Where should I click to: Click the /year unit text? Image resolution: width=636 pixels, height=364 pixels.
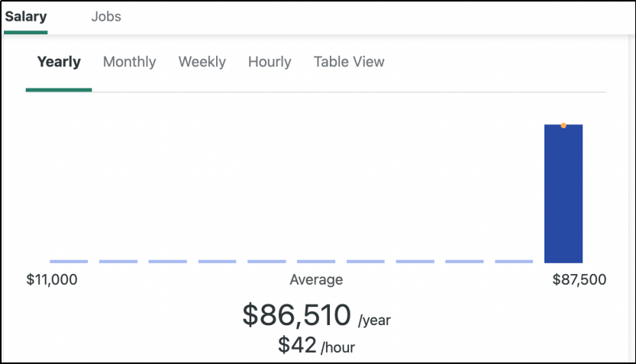pos(374,319)
